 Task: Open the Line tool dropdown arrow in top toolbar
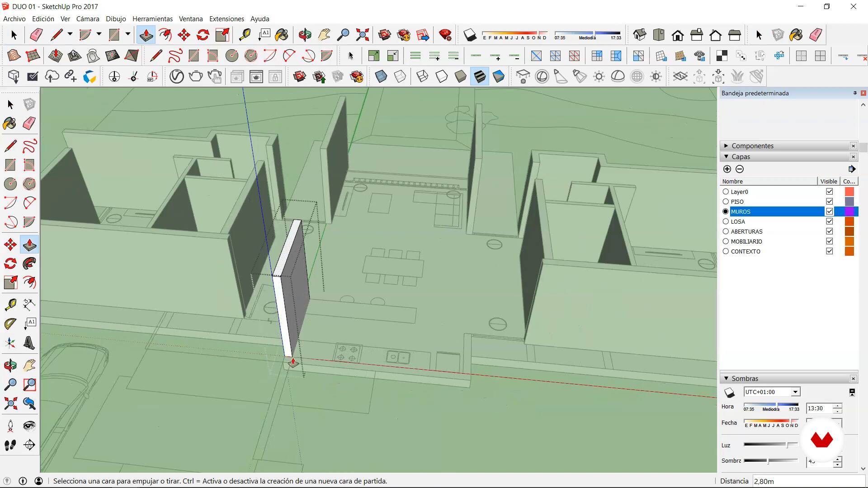[x=70, y=34]
